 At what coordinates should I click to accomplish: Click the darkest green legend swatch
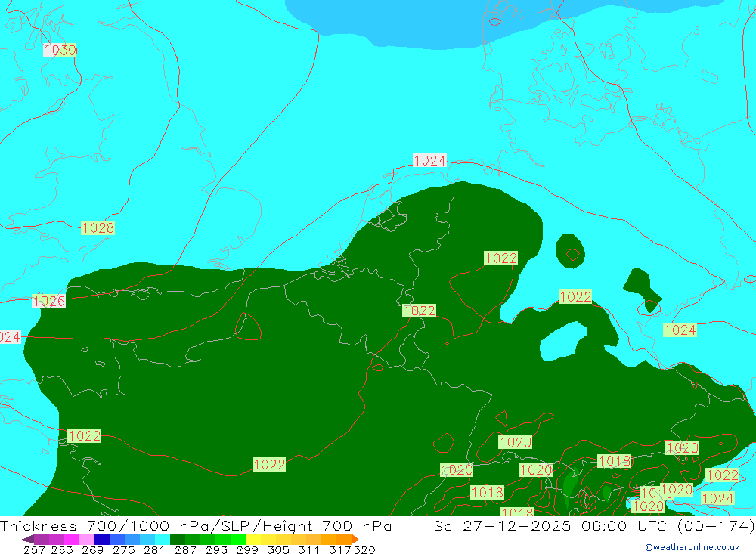tap(178, 539)
